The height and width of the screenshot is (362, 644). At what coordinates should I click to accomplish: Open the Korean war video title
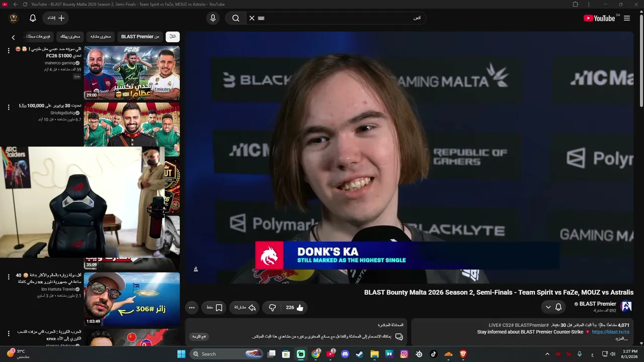click(x=49, y=335)
